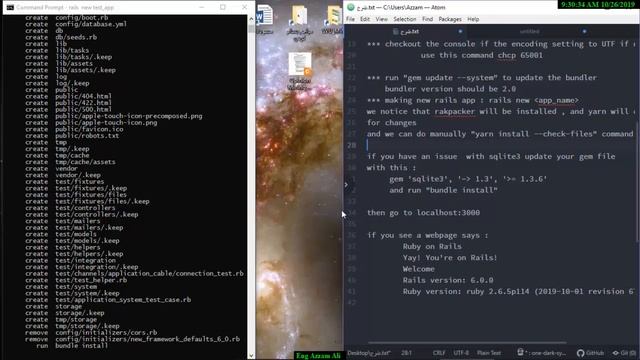Click the cursor position 28:1 indicator
The image size is (640, 360).
(x=406, y=353)
